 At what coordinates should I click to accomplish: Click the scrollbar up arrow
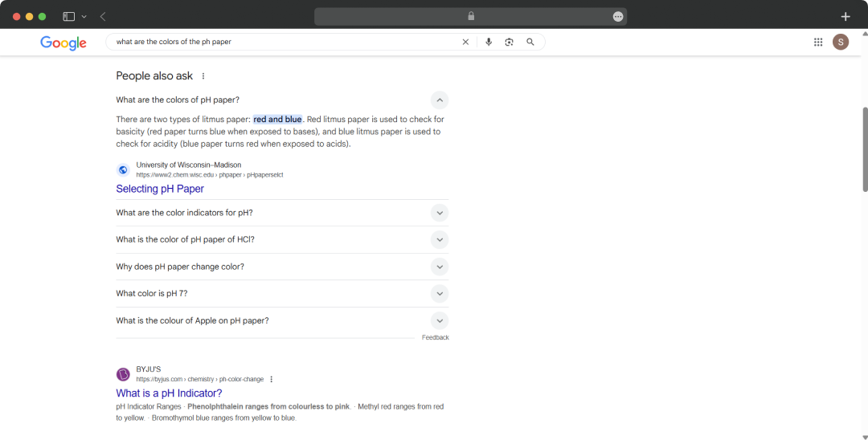point(865,33)
